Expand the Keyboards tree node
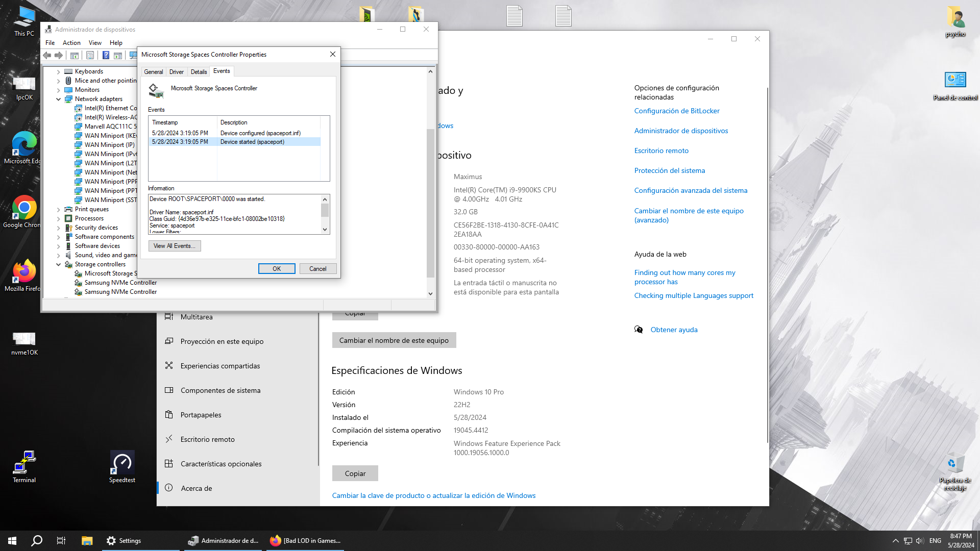The width and height of the screenshot is (980, 551). [58, 72]
